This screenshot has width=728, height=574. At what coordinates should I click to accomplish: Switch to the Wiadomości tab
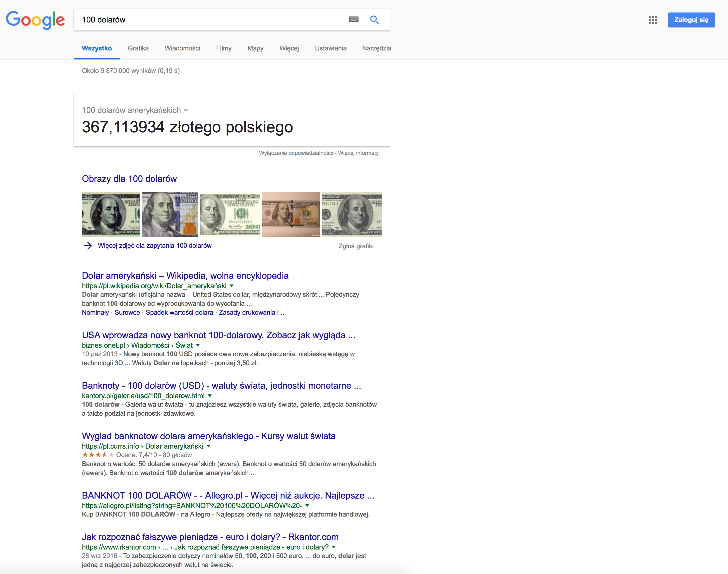pos(182,48)
